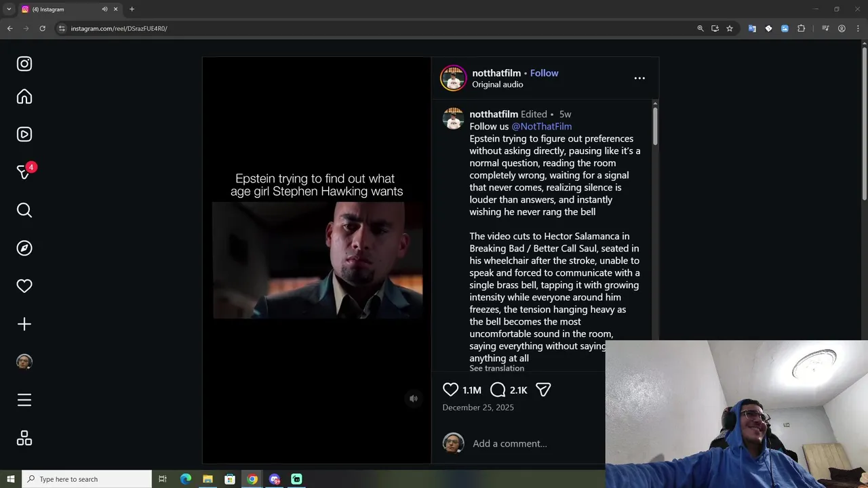Screen dimensions: 868x488
Task: Open the Original audio link
Action: (497, 85)
